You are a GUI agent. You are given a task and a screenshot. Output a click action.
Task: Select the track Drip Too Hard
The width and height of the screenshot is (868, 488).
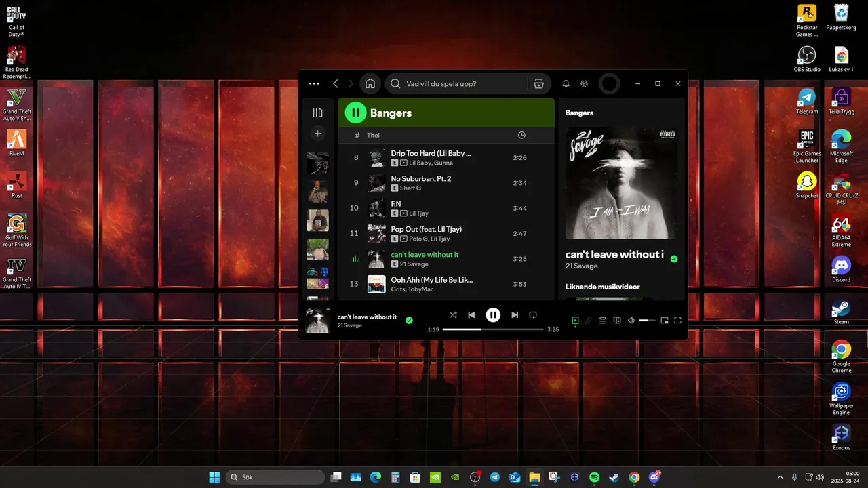pyautogui.click(x=446, y=158)
